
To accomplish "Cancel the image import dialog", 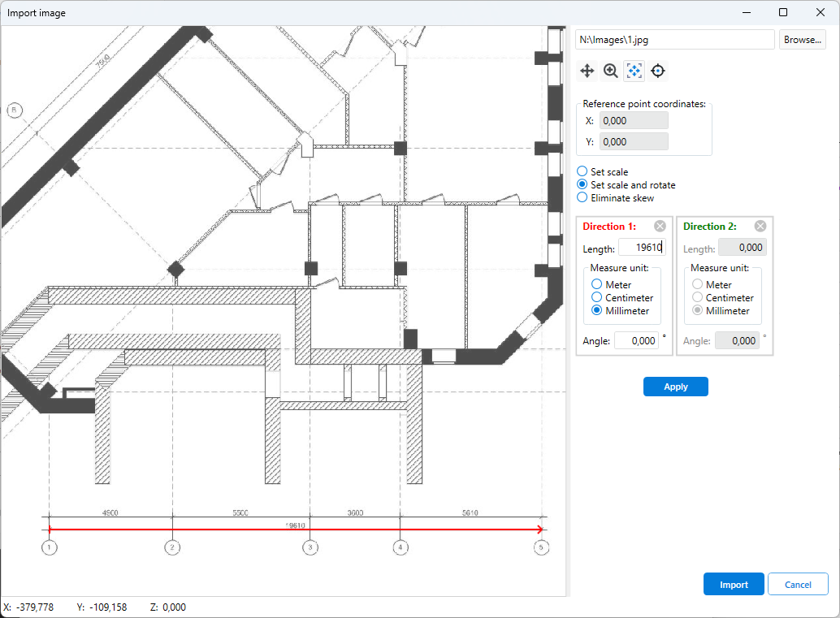I will 798,585.
